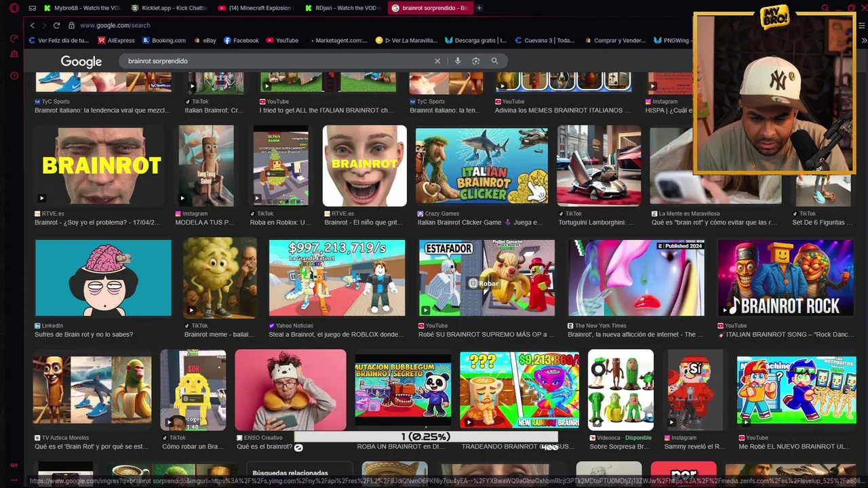The height and width of the screenshot is (488, 868).
Task: Open the Descarga gratis bookmark
Action: 475,41
